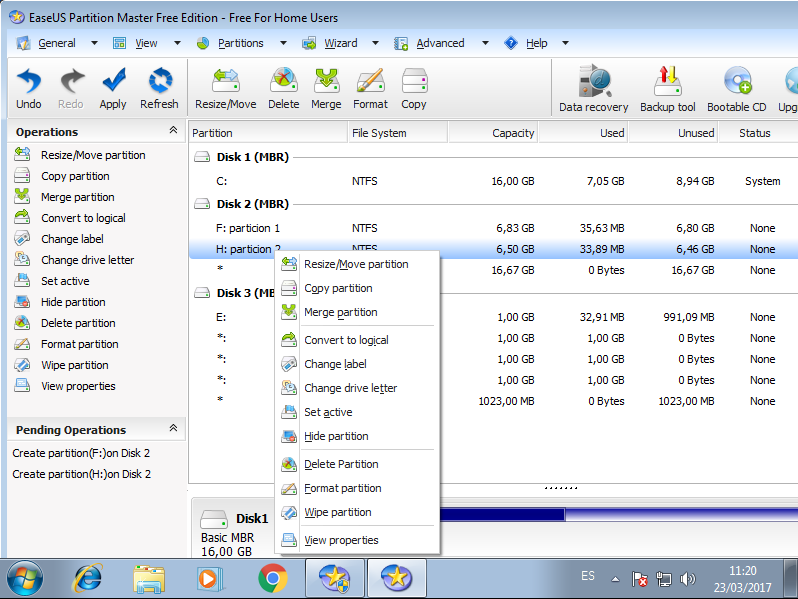Click the Format toolbar icon
798x599 pixels.
pyautogui.click(x=370, y=89)
